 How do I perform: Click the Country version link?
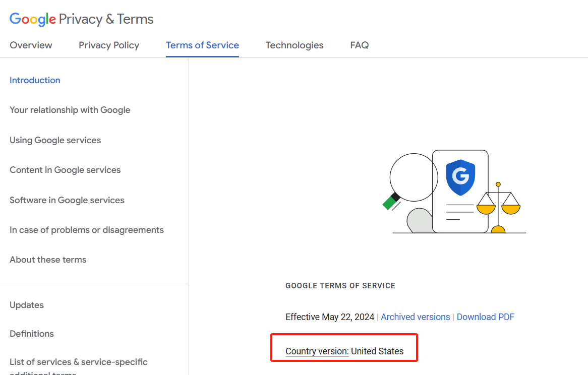(317, 351)
